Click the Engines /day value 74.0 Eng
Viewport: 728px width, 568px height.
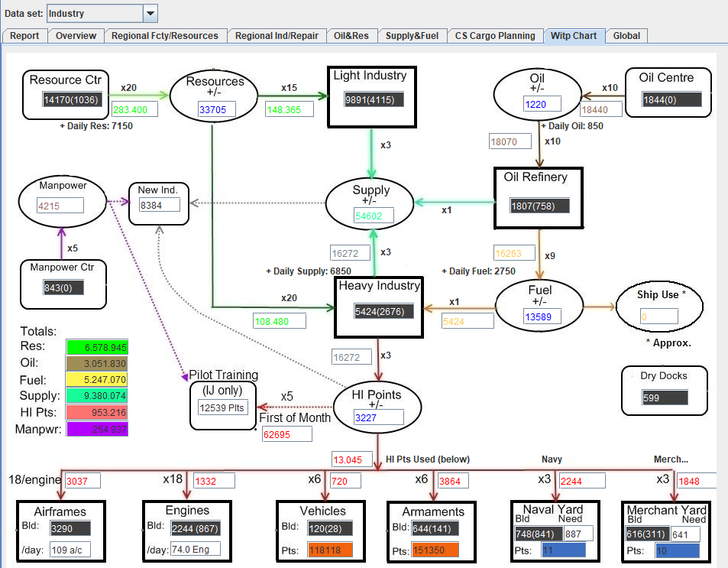[x=196, y=550]
